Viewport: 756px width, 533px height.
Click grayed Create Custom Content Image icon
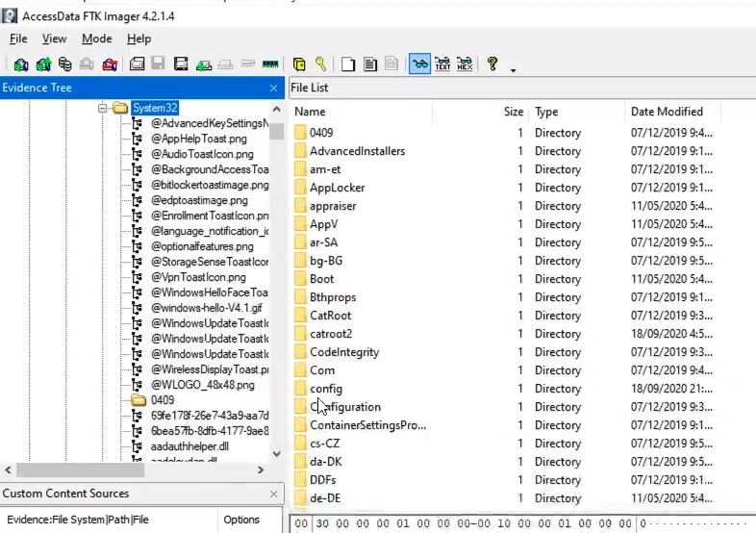[x=225, y=64]
